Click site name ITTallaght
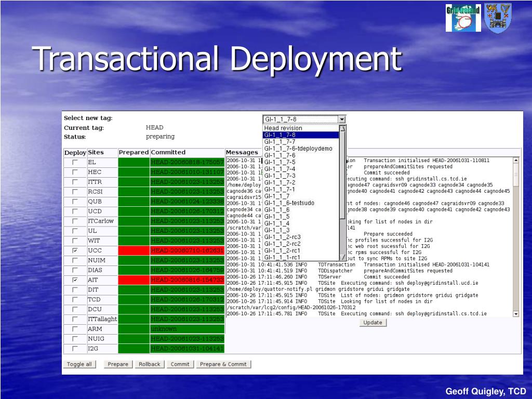The image size is (532, 399). pos(102,319)
